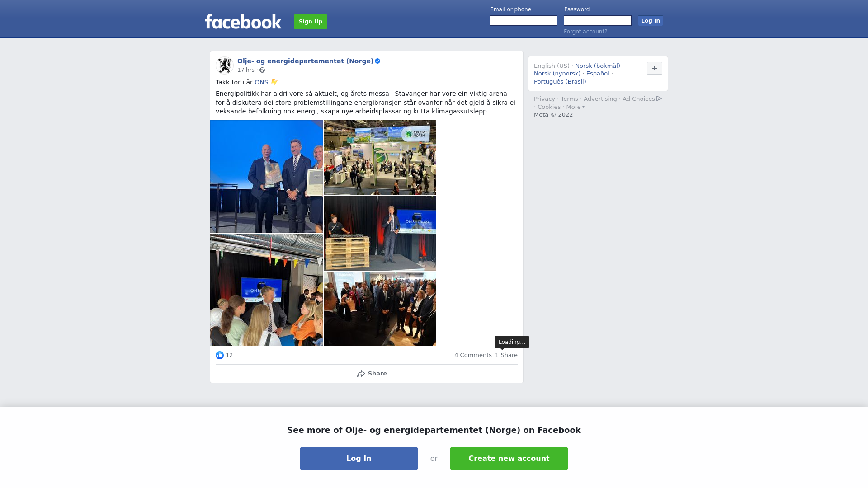868x488 pixels.
Task: Click the verified badge next to page name
Action: 377,61
